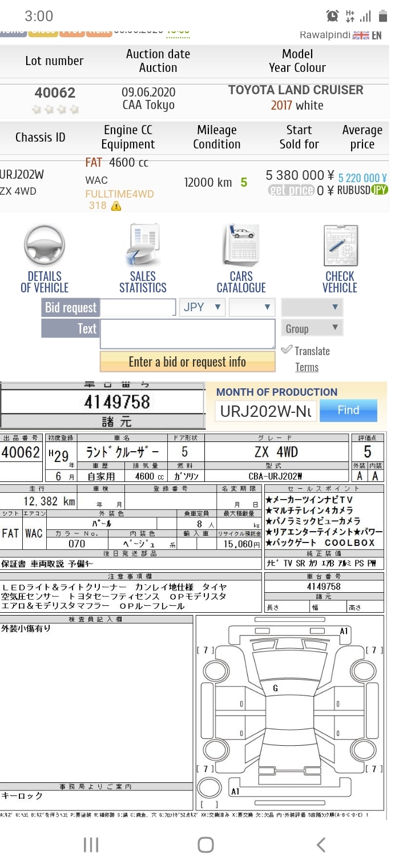The image size is (411, 868).
Task: Open the Terms link
Action: coord(307,367)
